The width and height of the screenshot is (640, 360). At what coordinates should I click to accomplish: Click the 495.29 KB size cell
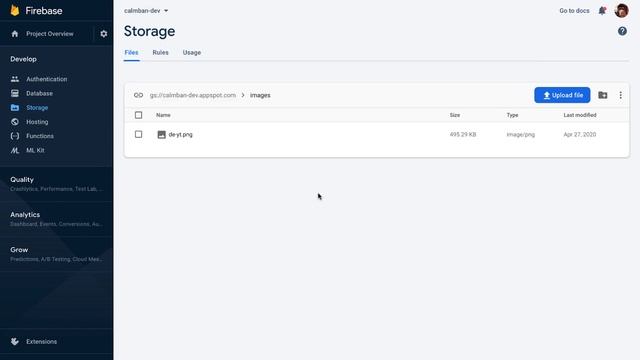(463, 134)
